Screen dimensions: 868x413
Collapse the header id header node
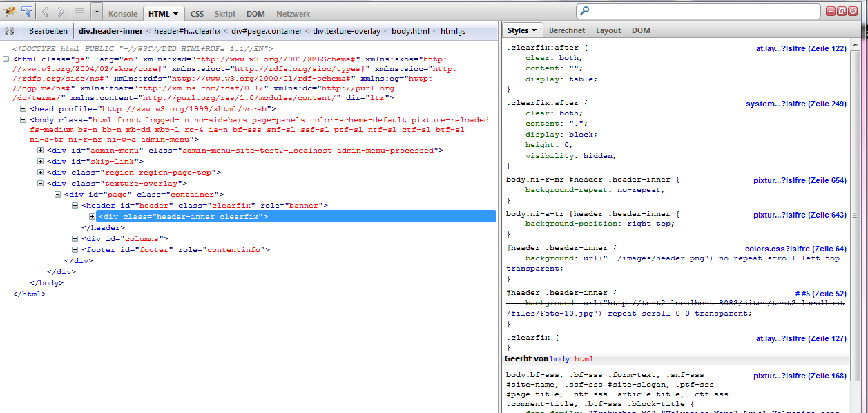coord(75,206)
